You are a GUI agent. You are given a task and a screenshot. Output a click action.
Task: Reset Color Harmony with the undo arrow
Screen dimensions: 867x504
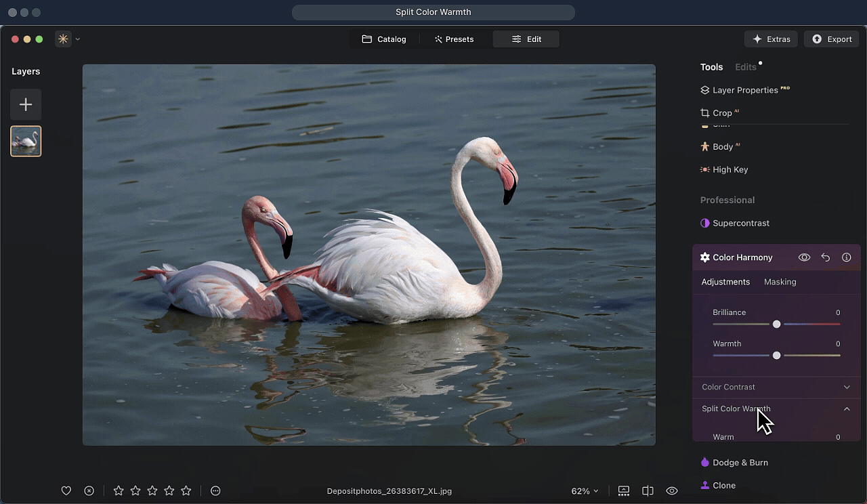tap(825, 257)
